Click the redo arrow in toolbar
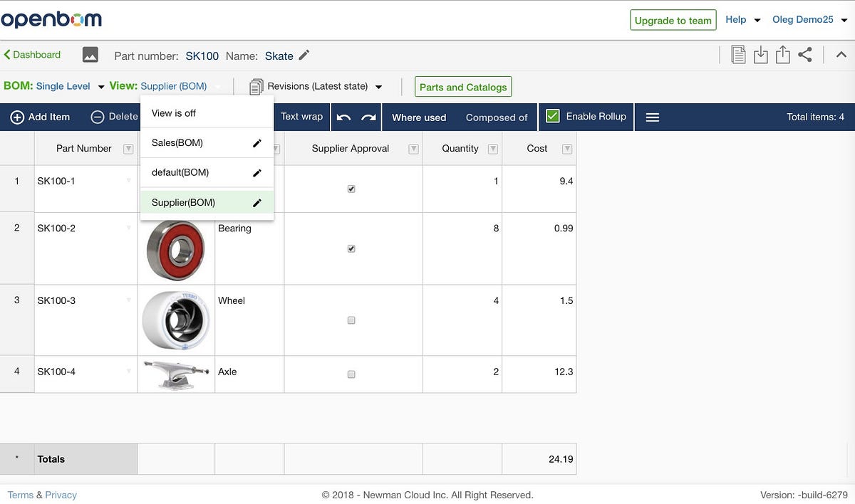Image resolution: width=855 pixels, height=504 pixels. (369, 117)
